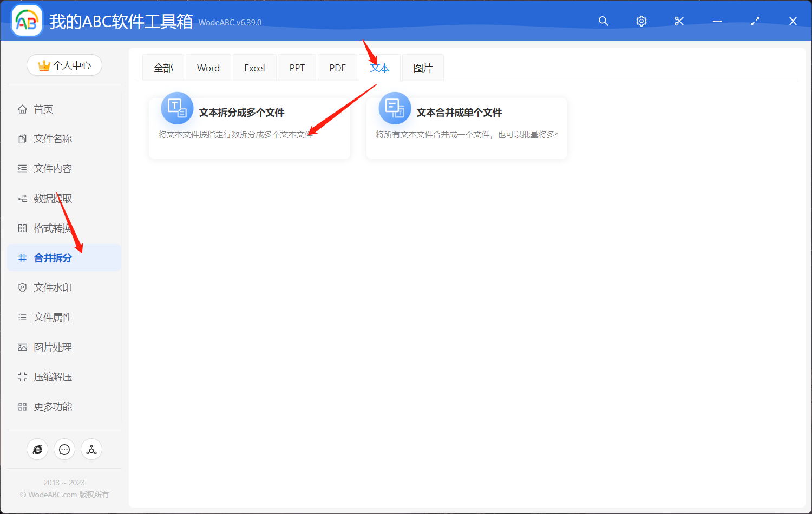Select 图片处理 in the sidebar
This screenshot has width=812, height=514.
point(51,347)
